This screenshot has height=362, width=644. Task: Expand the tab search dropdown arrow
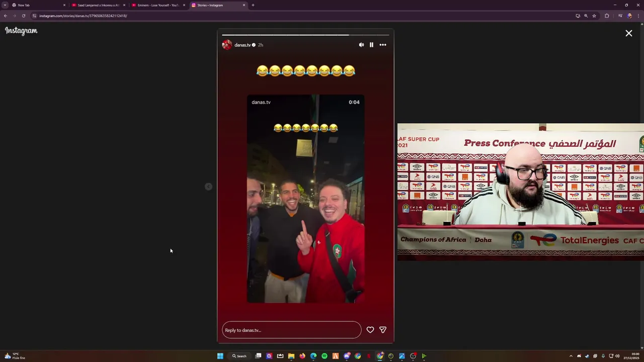pyautogui.click(x=5, y=5)
